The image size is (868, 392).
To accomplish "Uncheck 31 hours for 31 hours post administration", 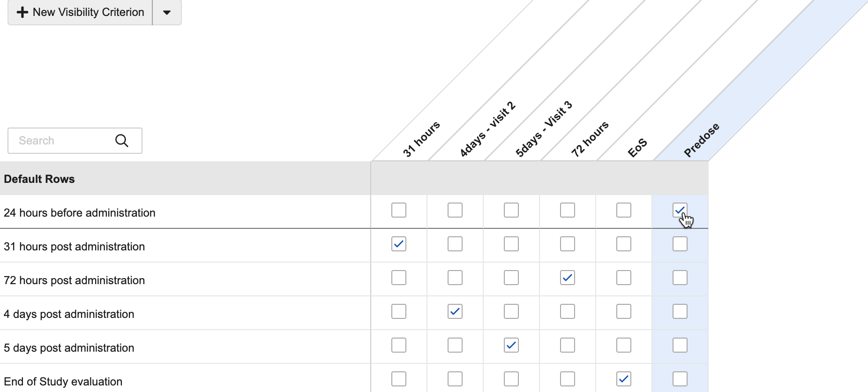I will (399, 244).
